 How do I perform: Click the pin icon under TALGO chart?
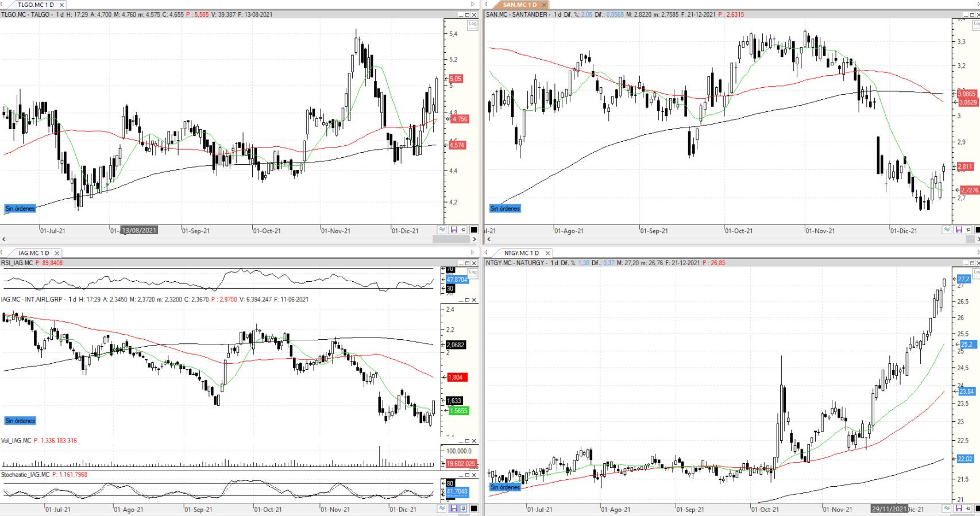pyautogui.click(x=463, y=230)
